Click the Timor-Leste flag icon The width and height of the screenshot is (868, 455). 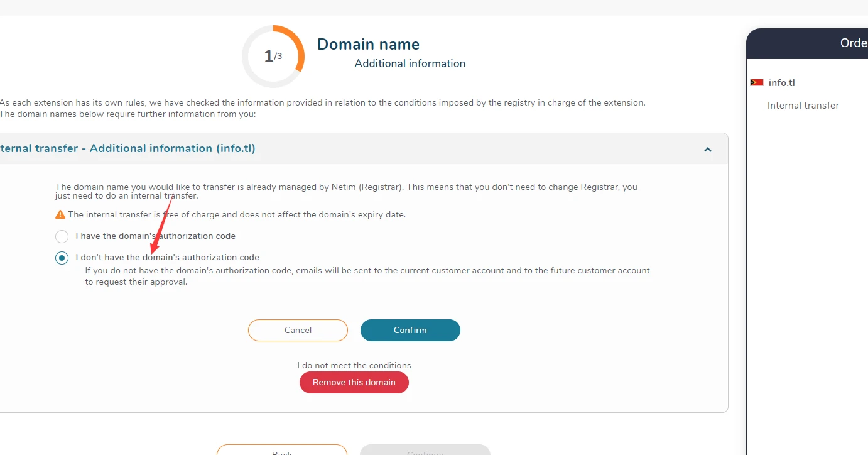click(757, 83)
